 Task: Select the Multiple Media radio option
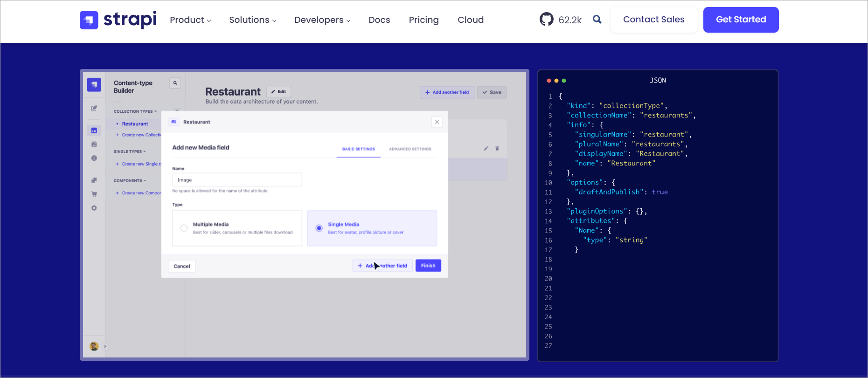184,228
